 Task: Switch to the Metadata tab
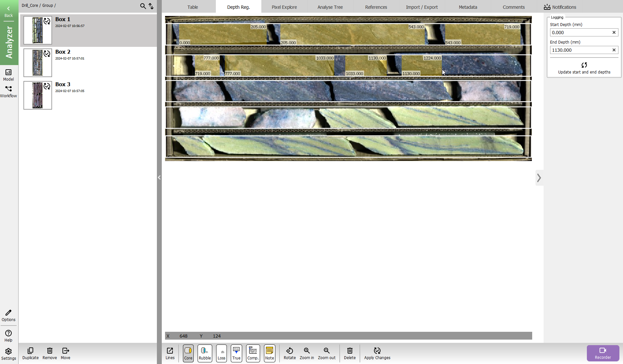click(x=467, y=7)
